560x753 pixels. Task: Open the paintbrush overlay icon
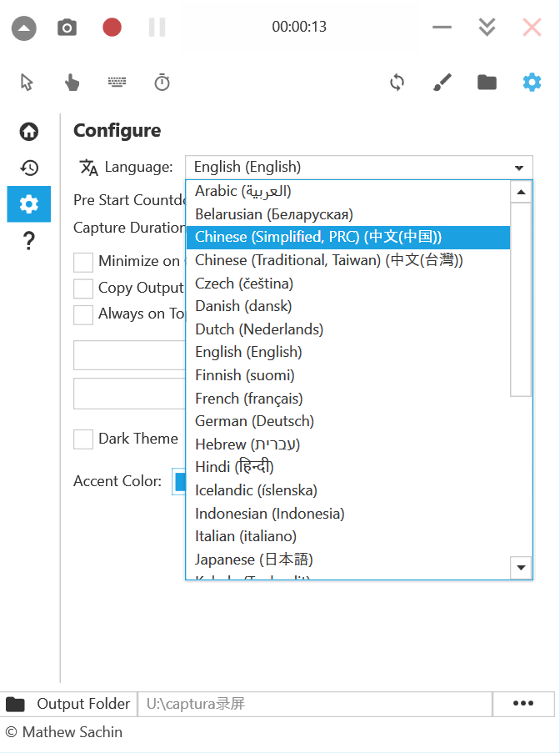point(442,82)
